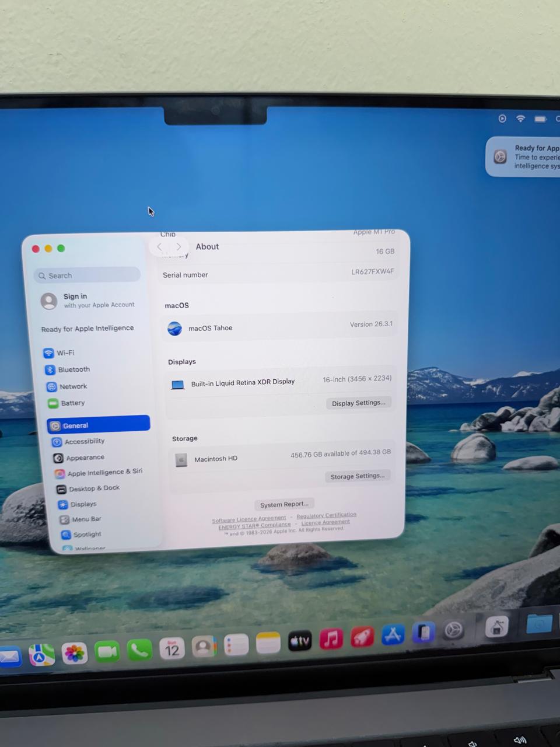Open the App Store from the Dock

393,634
